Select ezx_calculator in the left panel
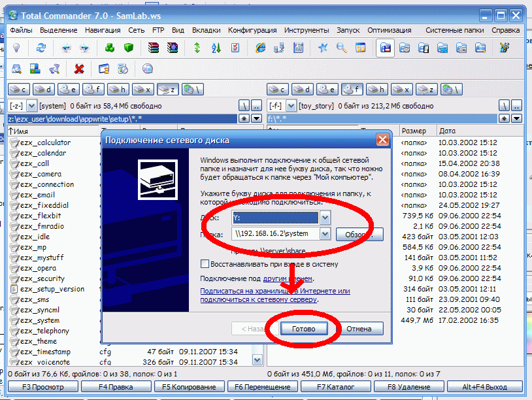The height and width of the screenshot is (400, 532). [x=46, y=142]
